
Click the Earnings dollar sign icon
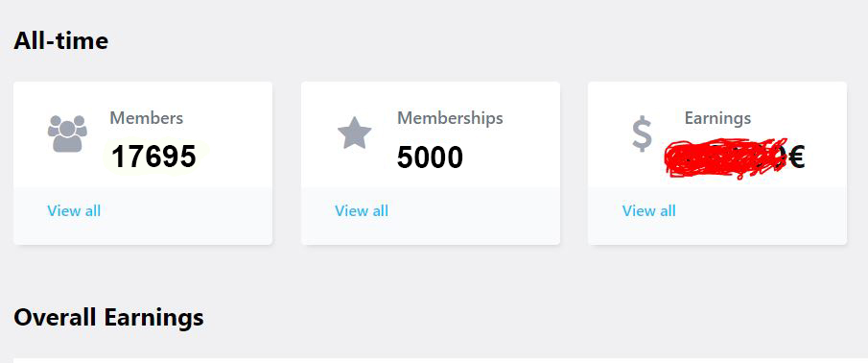coord(643,135)
